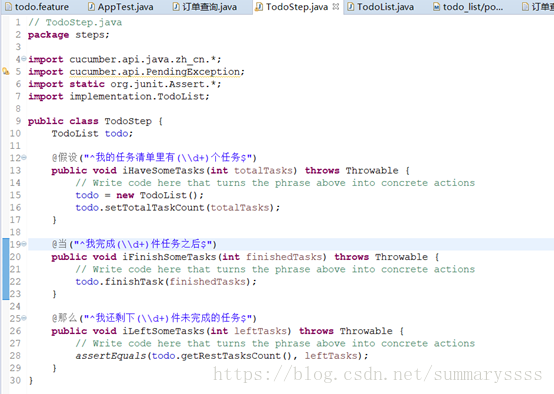Click the @那么 annotation on line 25
The width and height of the screenshot is (554, 394).
tap(64, 318)
